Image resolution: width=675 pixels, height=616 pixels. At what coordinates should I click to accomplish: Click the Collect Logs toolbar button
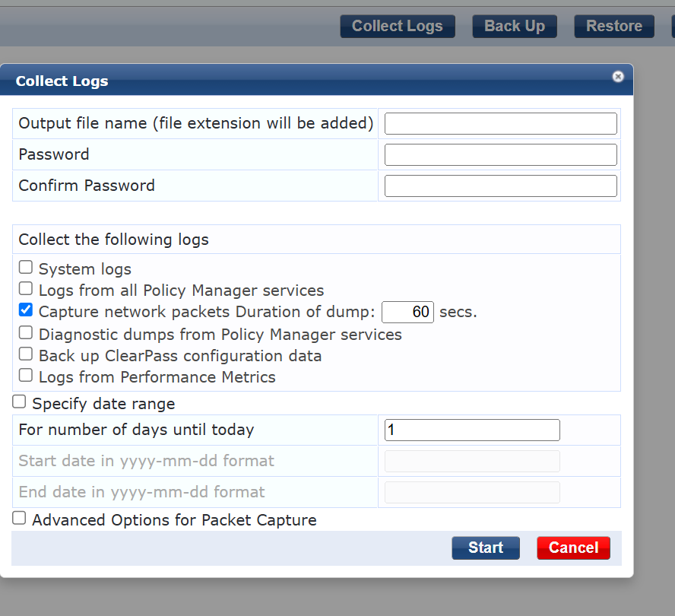(397, 26)
